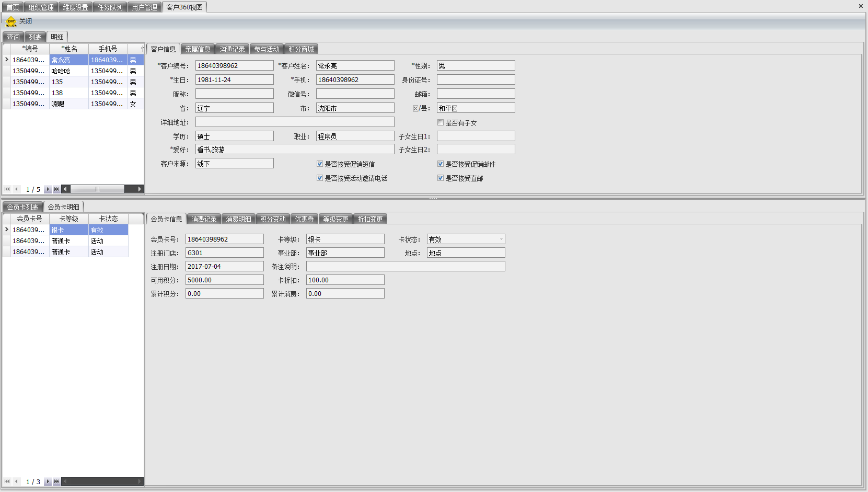Switch to 亲属信息 tab

(x=198, y=49)
